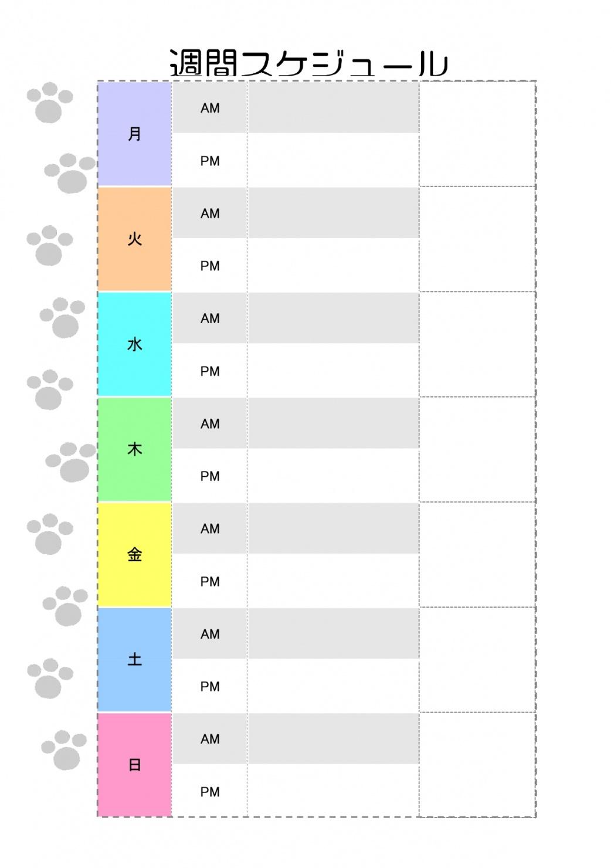Click the yellow Friday 金 block
This screenshot has height=868, width=614.
click(x=134, y=554)
